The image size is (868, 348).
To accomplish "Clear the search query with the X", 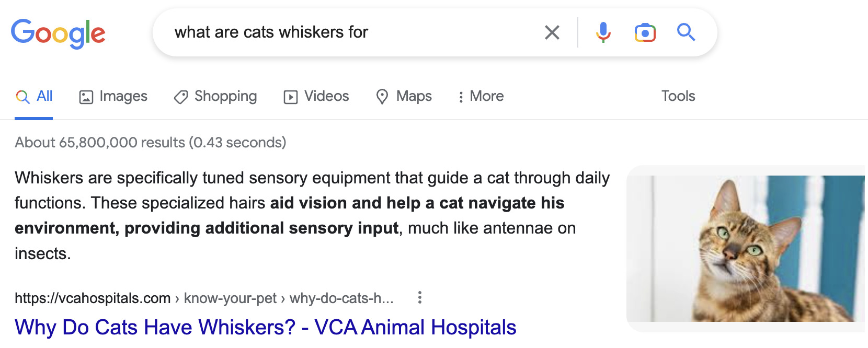I will tap(552, 32).
